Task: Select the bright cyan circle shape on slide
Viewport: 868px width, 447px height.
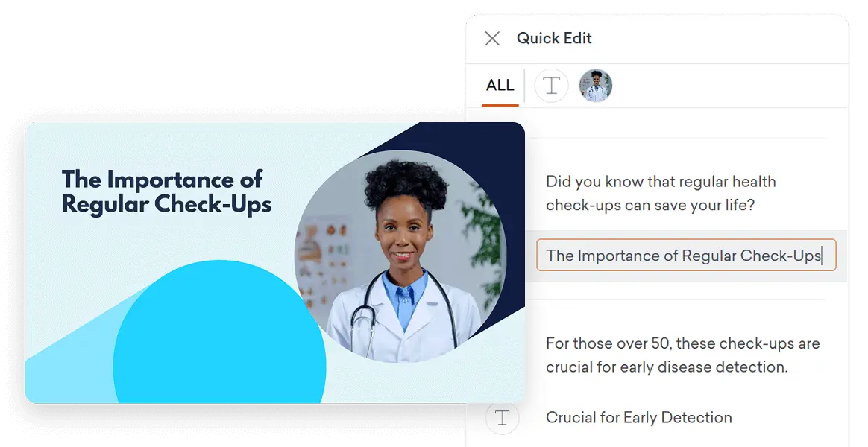Action: (219, 332)
